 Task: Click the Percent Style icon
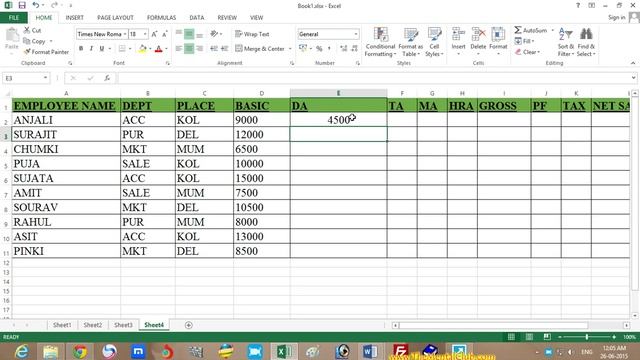click(319, 49)
